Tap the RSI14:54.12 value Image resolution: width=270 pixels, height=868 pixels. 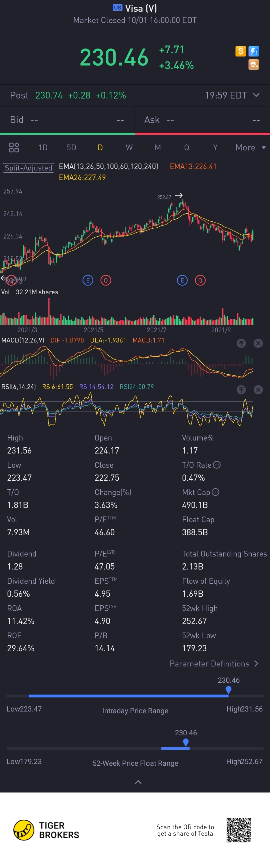(96, 386)
